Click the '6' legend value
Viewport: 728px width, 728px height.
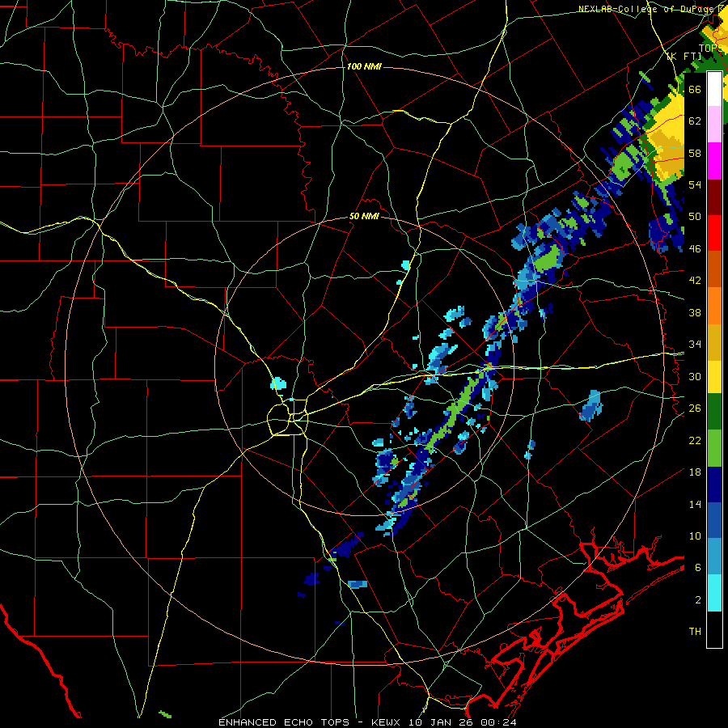(x=698, y=568)
